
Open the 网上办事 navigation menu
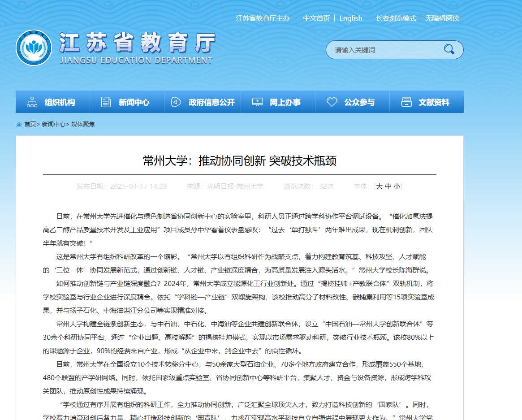285,102
